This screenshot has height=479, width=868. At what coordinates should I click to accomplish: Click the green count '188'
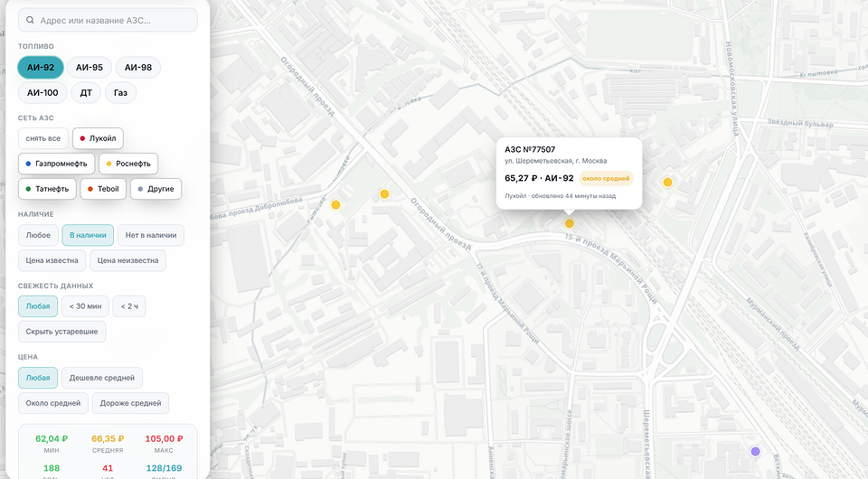[52, 468]
